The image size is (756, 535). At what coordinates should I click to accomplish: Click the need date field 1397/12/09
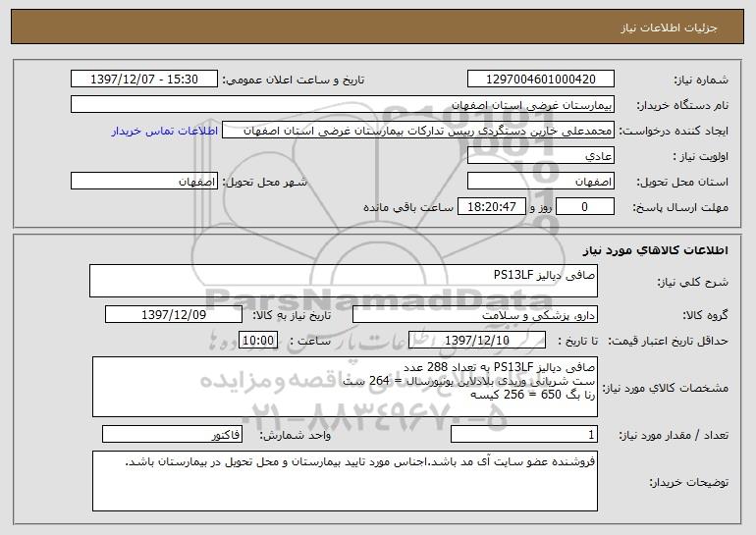coord(174,315)
